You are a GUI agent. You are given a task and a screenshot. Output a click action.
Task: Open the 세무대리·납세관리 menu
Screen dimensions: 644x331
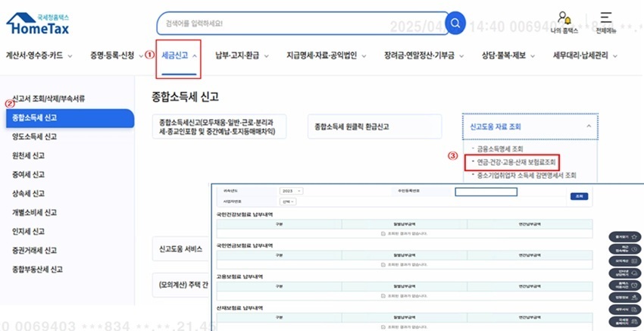[x=580, y=55]
